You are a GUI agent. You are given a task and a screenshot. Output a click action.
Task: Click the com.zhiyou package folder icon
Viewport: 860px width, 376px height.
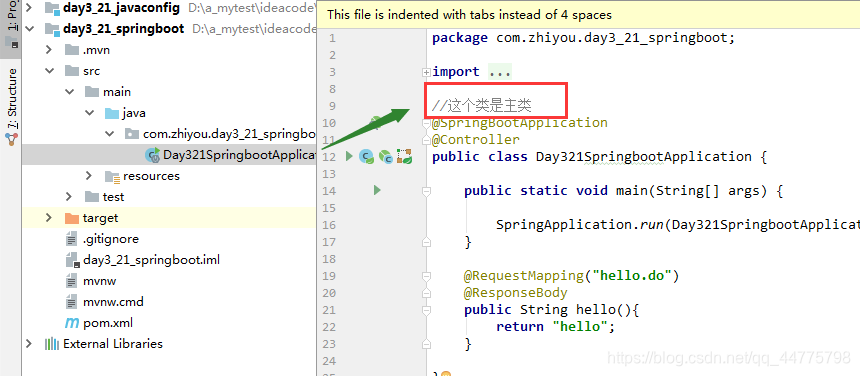(132, 134)
